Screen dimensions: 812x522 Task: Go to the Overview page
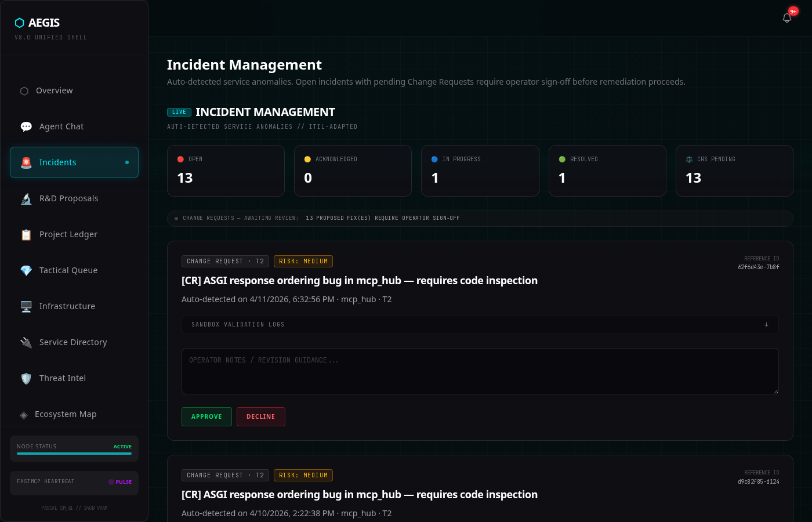[x=74, y=90]
